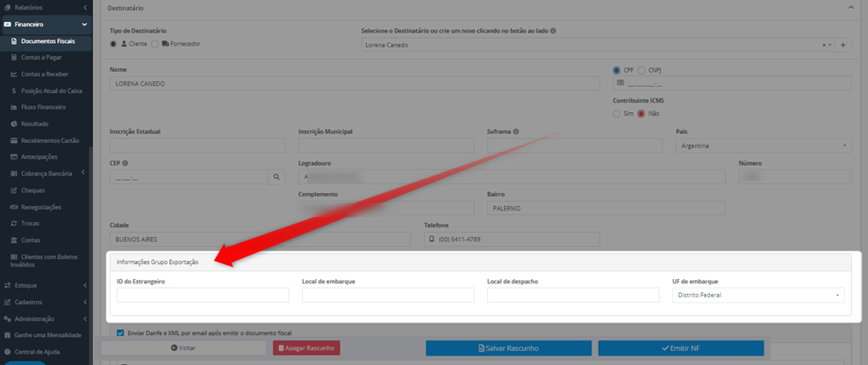Collapse the Destinatário section chevron
The width and height of the screenshot is (868, 365).
(x=850, y=8)
